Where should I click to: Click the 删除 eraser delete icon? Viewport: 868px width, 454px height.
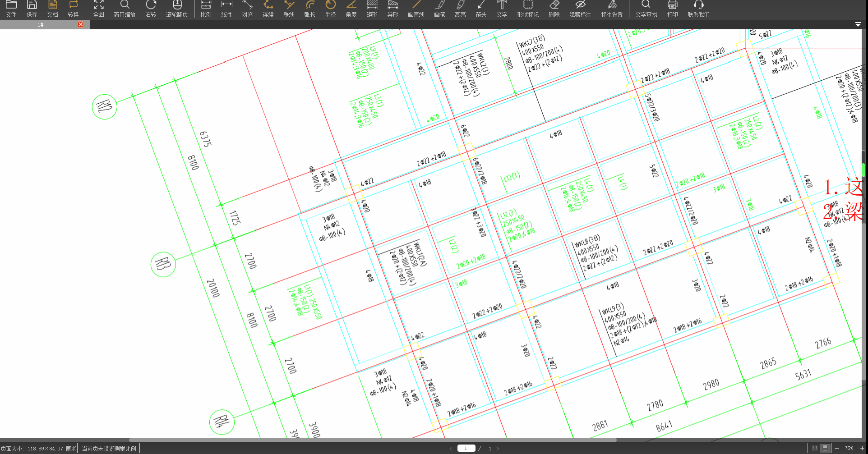554,9
